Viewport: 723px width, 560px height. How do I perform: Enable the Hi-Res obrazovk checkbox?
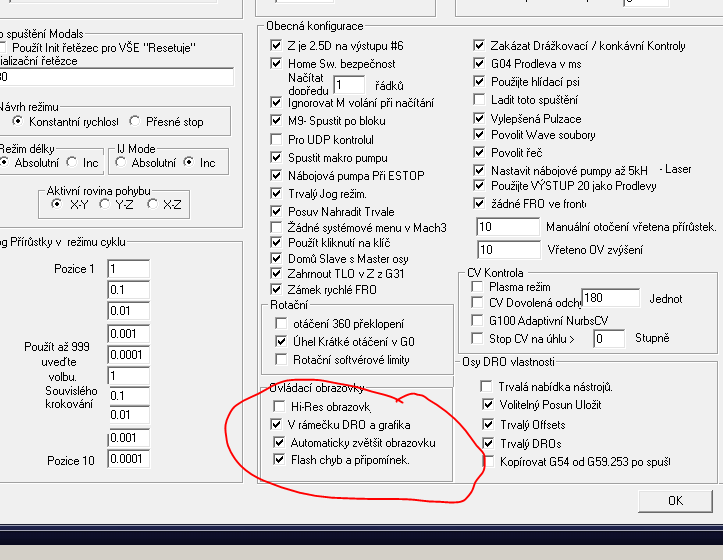[x=280, y=407]
